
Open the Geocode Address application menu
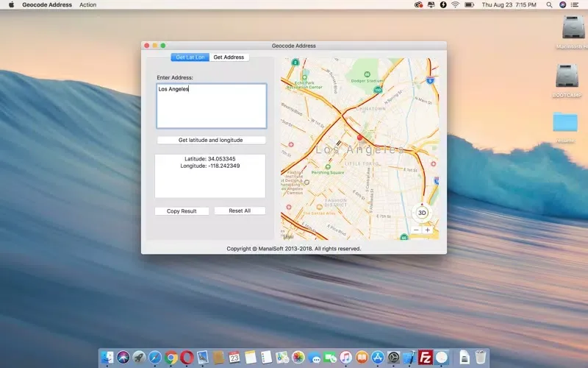(47, 4)
